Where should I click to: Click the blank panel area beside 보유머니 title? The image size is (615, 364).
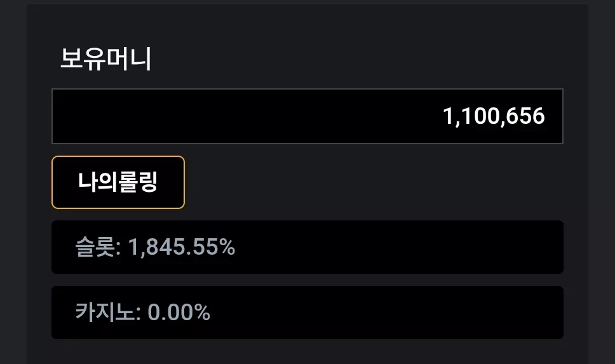[353, 59]
